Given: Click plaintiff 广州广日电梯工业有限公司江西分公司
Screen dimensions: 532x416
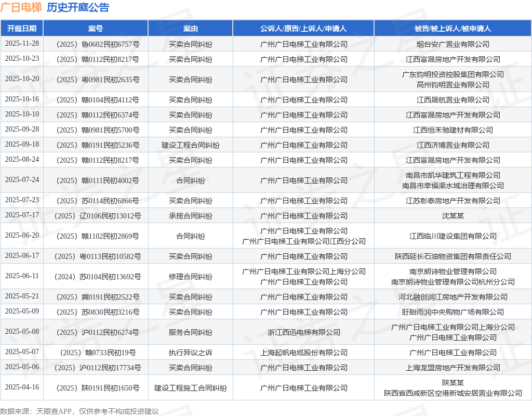Looking at the screenshot, I should (x=303, y=241).
